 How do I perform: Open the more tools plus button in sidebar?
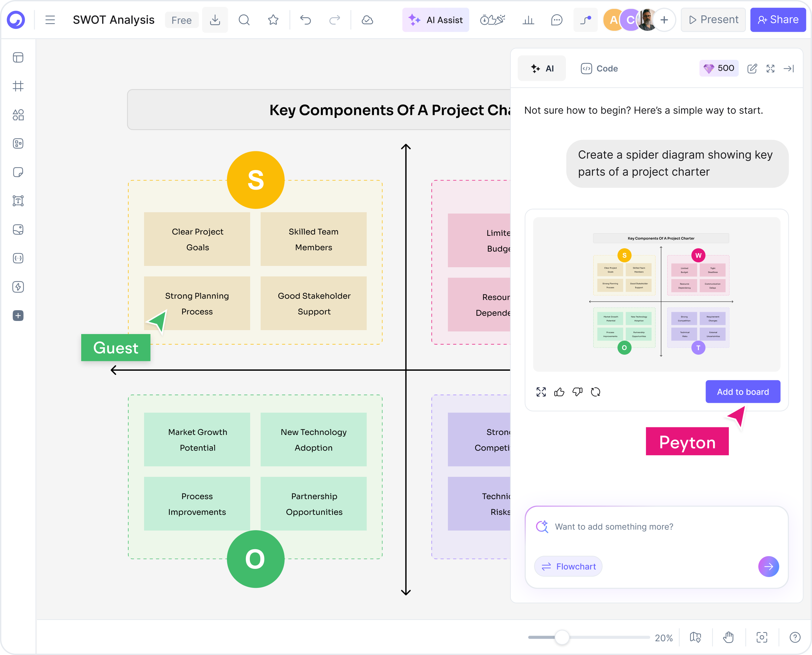(x=18, y=315)
